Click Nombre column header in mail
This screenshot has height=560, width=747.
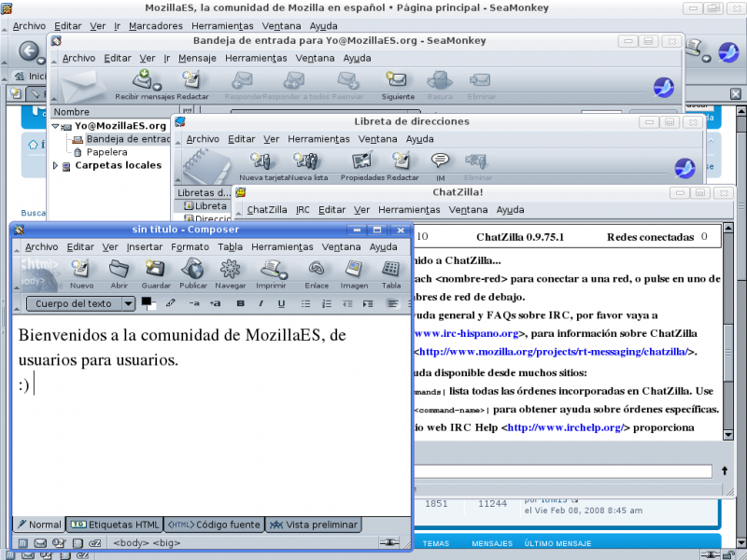click(116, 112)
